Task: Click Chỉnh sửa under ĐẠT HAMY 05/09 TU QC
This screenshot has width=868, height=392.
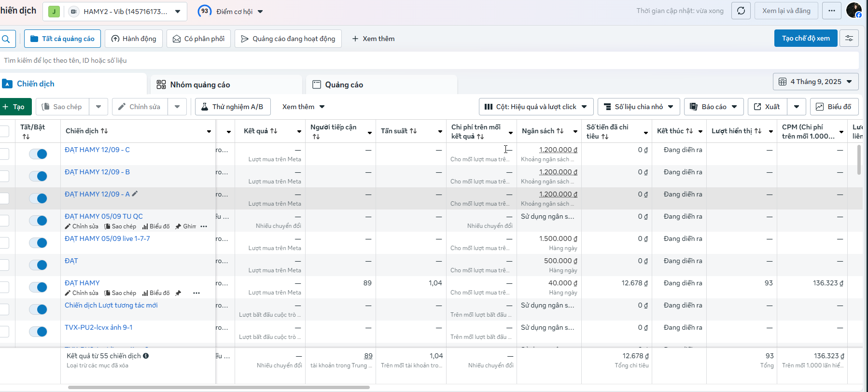Action: pyautogui.click(x=82, y=226)
